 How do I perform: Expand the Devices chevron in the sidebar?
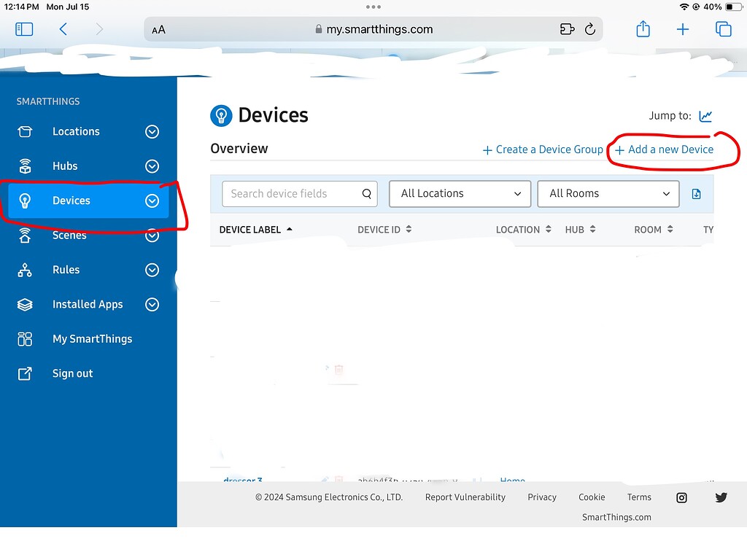point(152,201)
